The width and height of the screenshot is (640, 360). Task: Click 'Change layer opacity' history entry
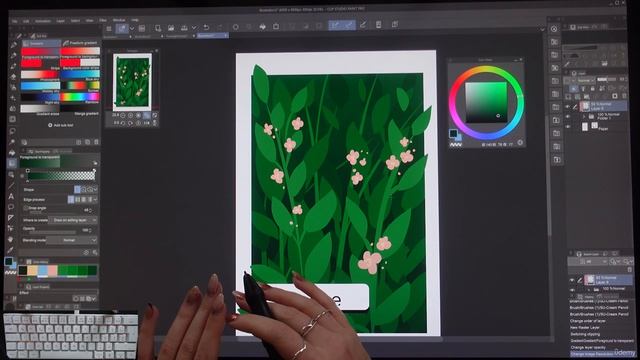(588, 347)
